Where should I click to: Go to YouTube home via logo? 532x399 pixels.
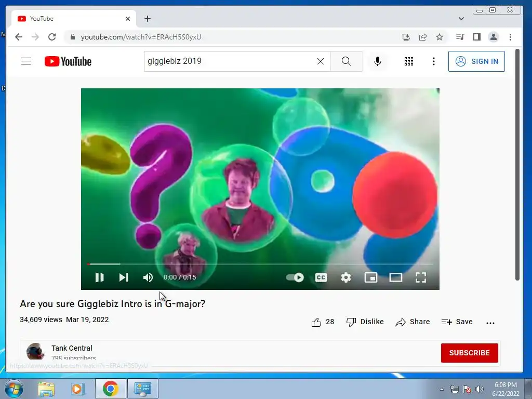click(68, 61)
